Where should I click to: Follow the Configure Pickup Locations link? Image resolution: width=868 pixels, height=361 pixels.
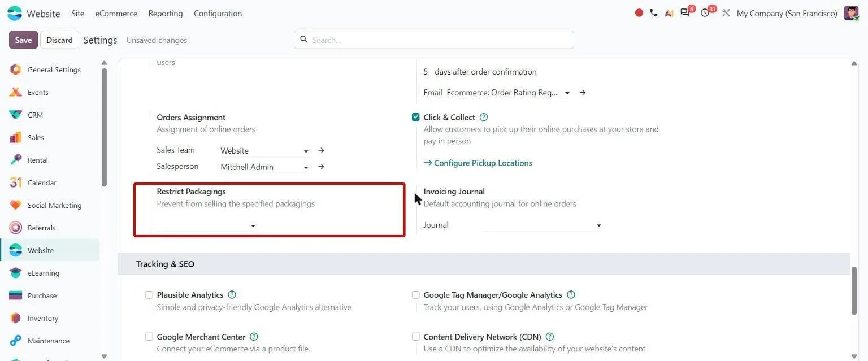click(478, 163)
